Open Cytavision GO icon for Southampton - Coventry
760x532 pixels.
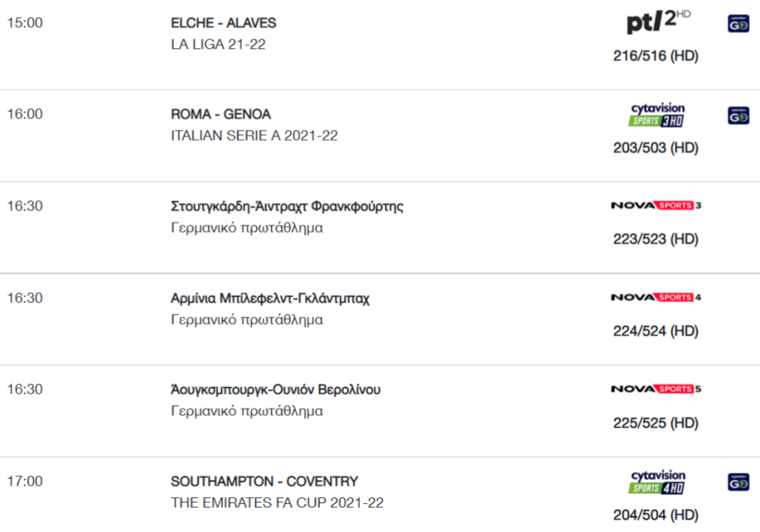738,482
